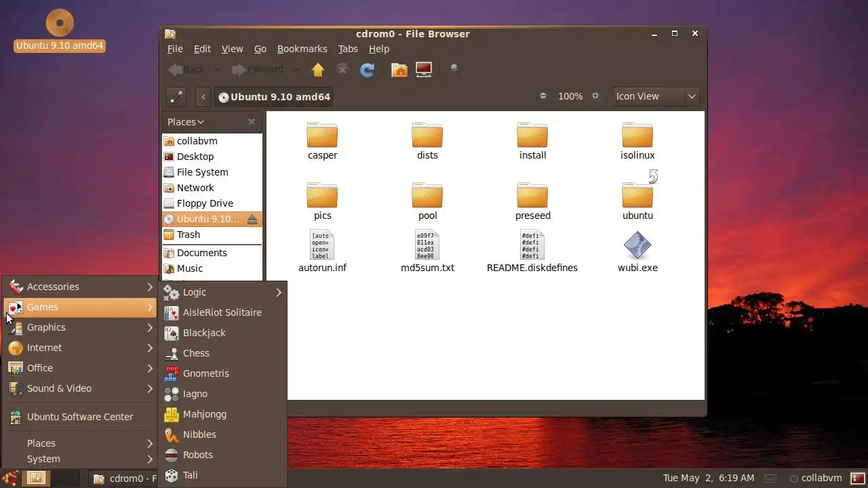Select the md5sum.txt file

427,251
